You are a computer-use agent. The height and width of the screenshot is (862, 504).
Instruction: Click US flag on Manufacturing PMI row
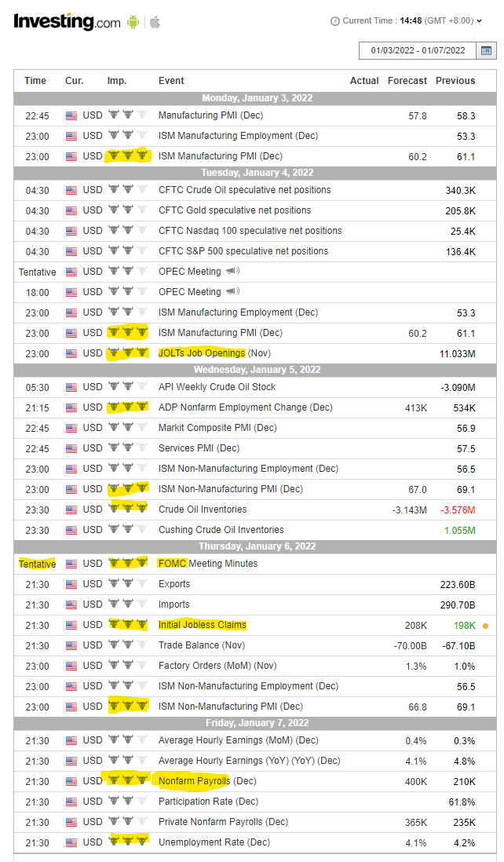tap(71, 115)
